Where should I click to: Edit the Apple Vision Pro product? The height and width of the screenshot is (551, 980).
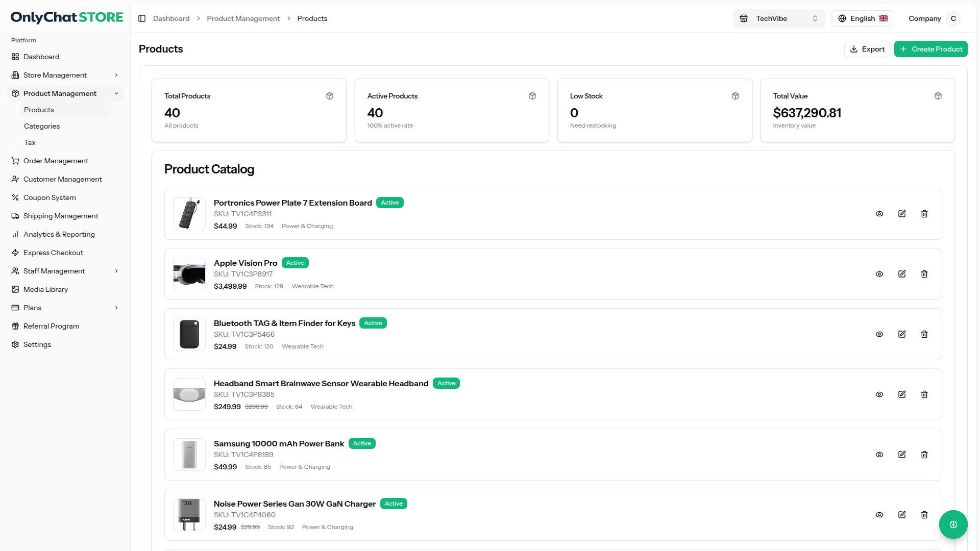click(902, 274)
